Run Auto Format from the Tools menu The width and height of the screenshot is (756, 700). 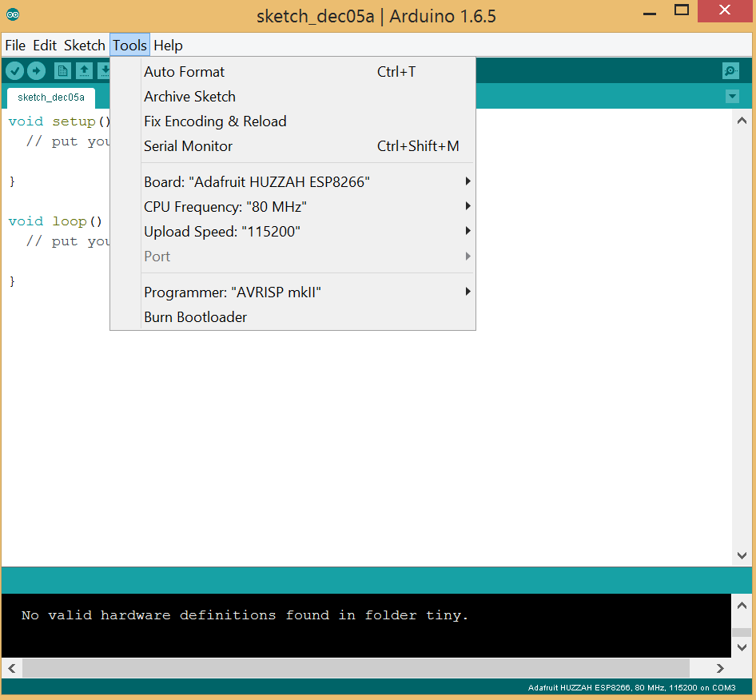click(184, 71)
